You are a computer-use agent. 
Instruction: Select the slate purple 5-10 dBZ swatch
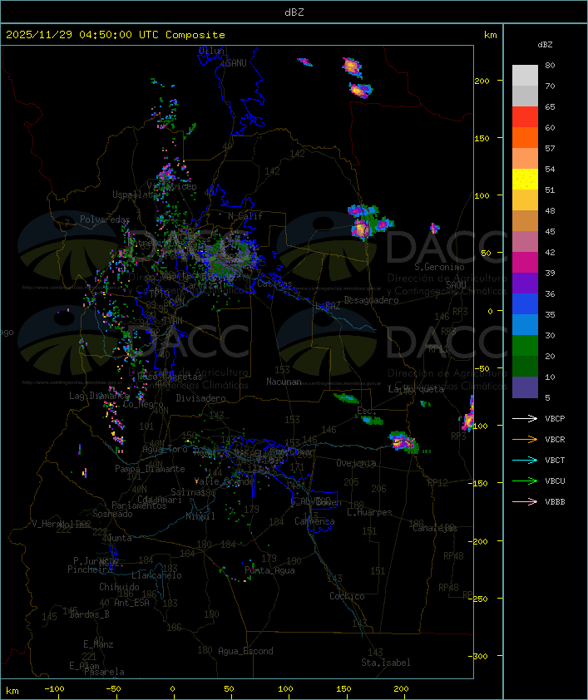coord(525,387)
